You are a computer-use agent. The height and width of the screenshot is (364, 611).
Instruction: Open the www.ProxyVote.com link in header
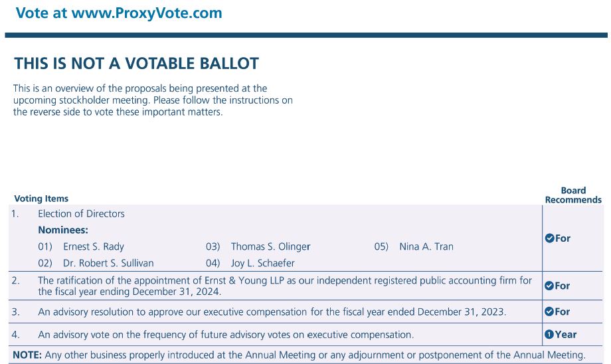[146, 13]
